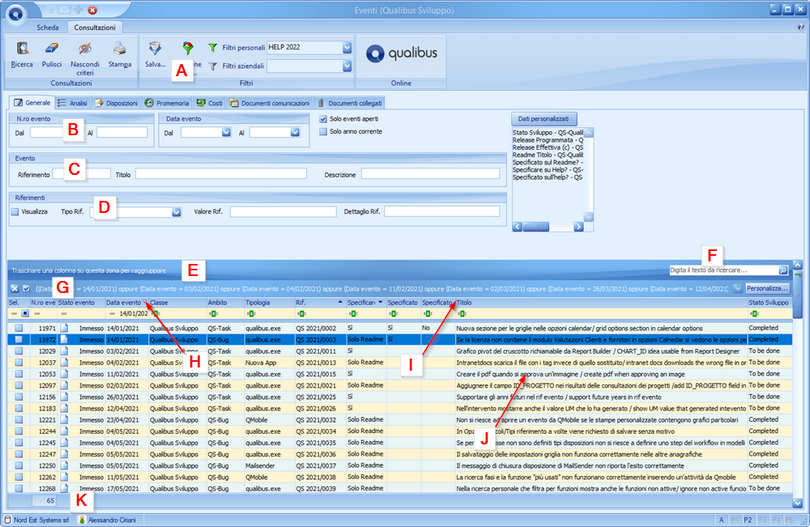
Task: Select the checkbox for row 12221
Action: tap(19, 420)
